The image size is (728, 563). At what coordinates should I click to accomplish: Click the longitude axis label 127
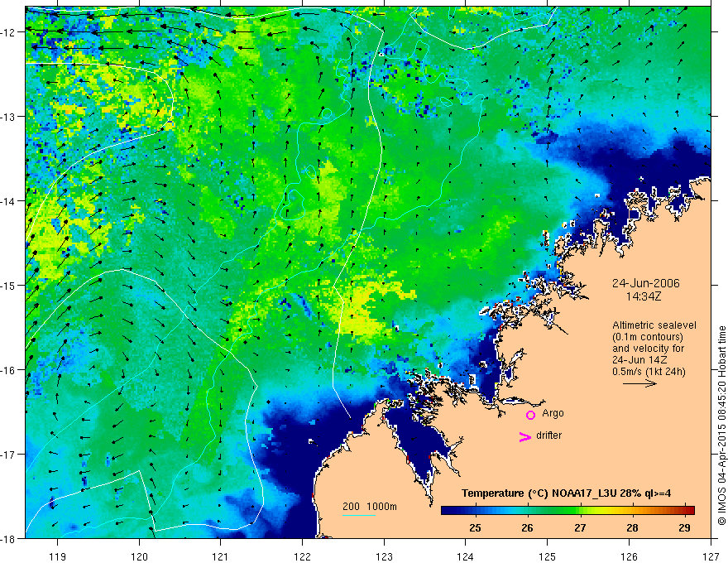tap(711, 556)
